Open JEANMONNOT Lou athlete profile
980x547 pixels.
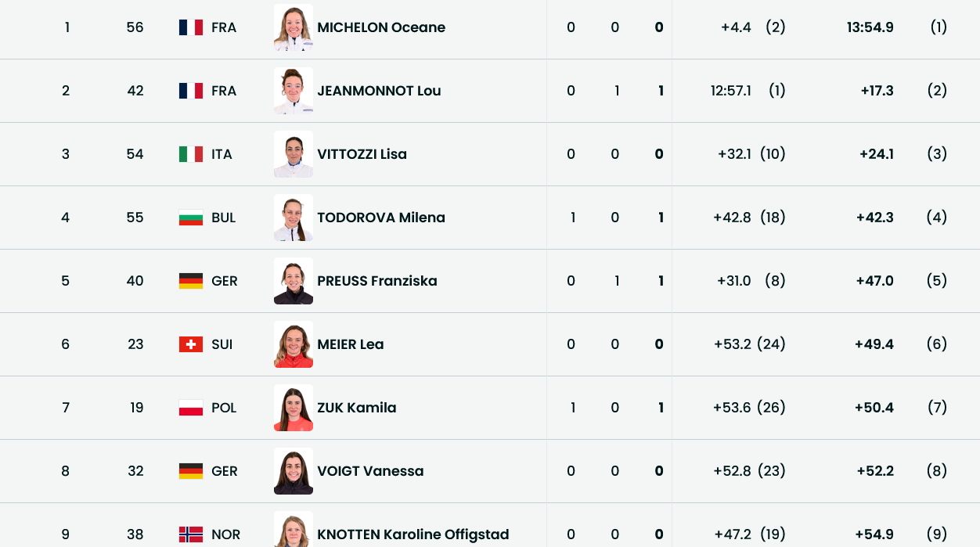click(379, 91)
